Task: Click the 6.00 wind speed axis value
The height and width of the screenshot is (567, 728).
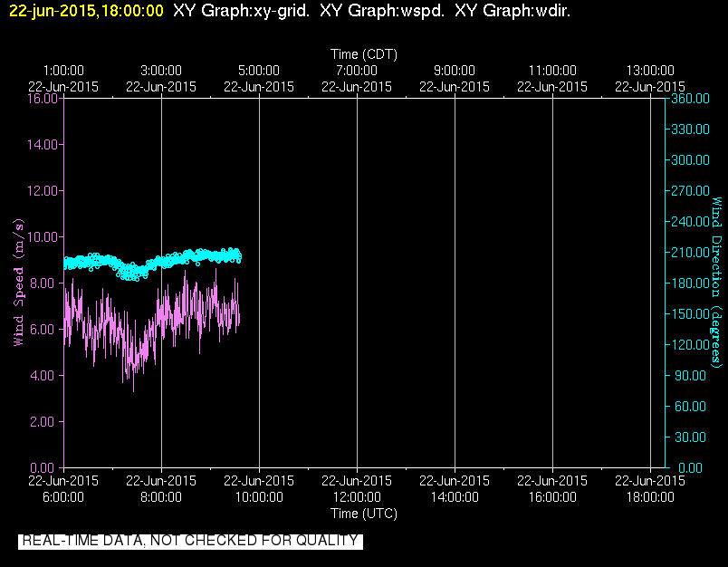Action: pyautogui.click(x=43, y=330)
